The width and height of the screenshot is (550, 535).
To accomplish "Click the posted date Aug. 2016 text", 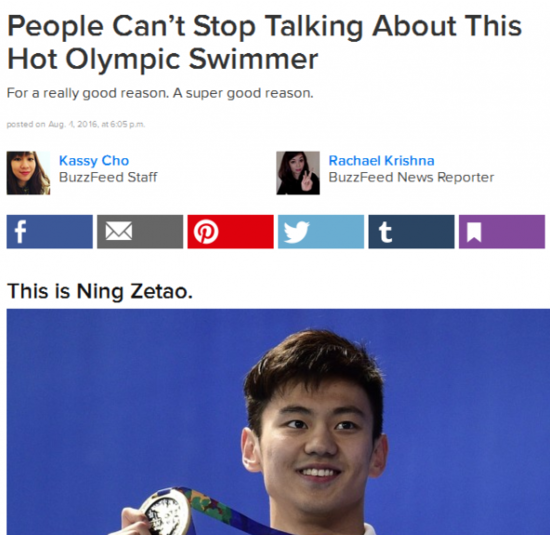I will tap(76, 124).
